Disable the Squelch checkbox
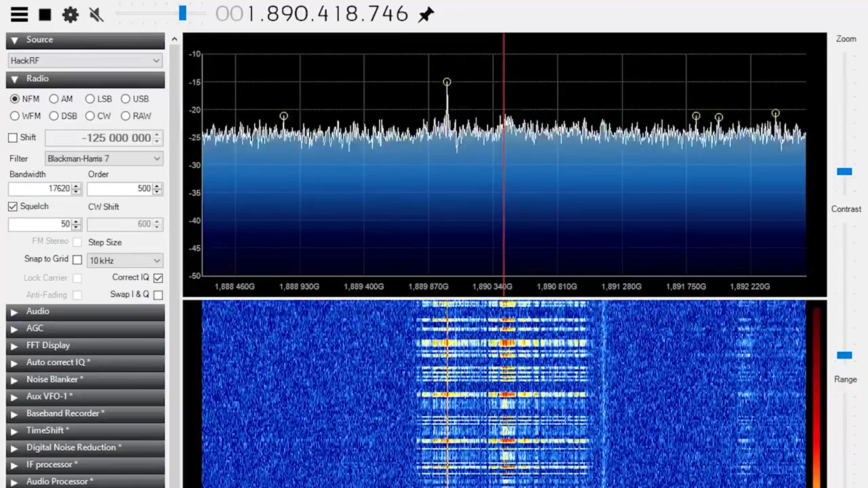Screen dimensions: 868x488 (13, 207)
